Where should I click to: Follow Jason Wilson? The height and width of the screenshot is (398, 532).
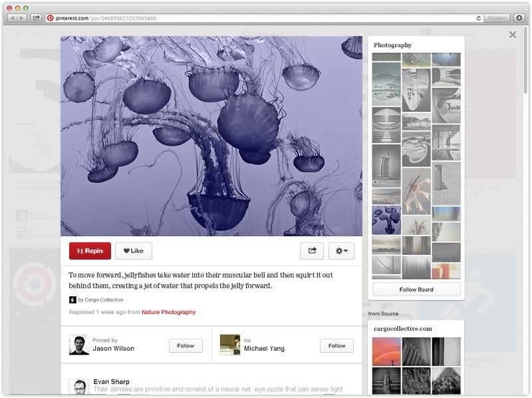click(186, 345)
